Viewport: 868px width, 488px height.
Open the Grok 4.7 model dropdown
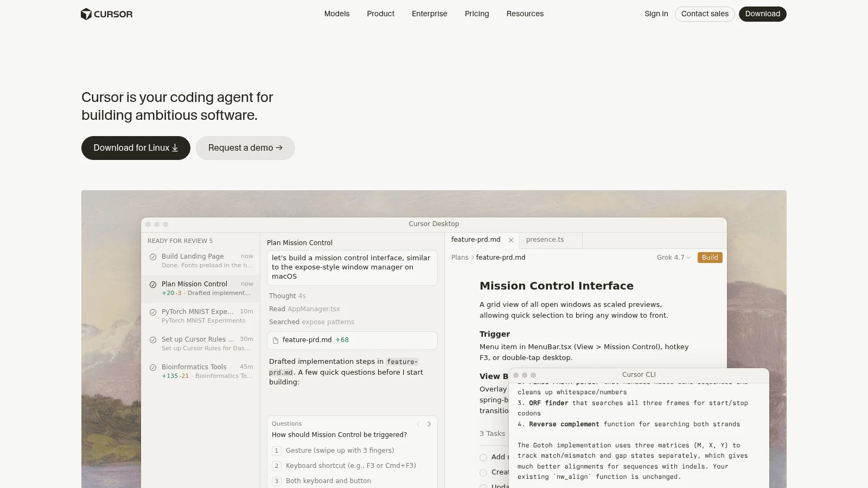point(673,258)
